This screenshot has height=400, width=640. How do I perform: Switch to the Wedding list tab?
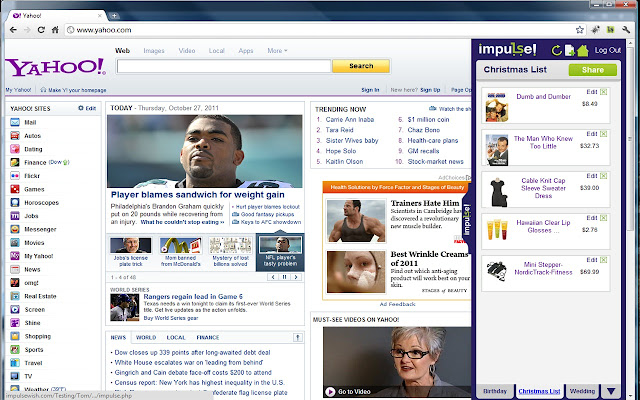tap(582, 391)
